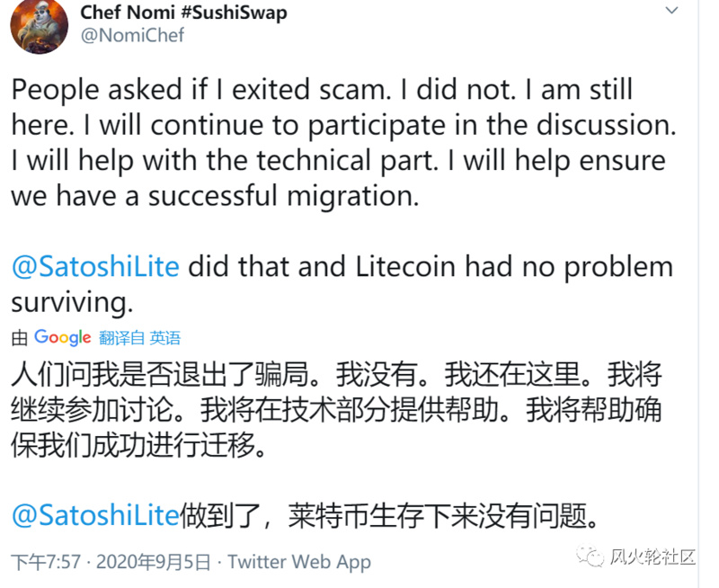
Task: Click the 风火轮社区 watermark wheel icon
Action: (x=591, y=557)
